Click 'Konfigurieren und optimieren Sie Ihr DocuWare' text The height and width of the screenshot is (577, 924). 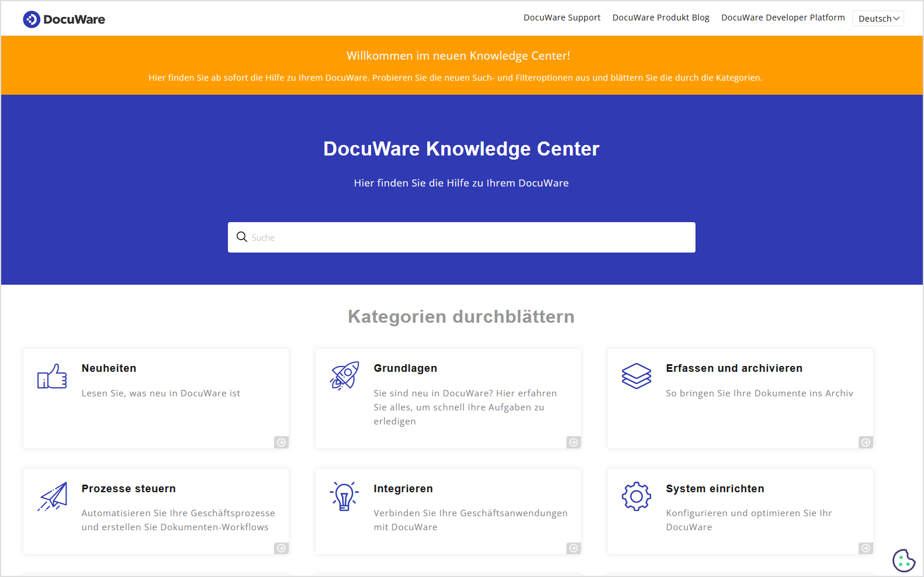pyautogui.click(x=749, y=520)
